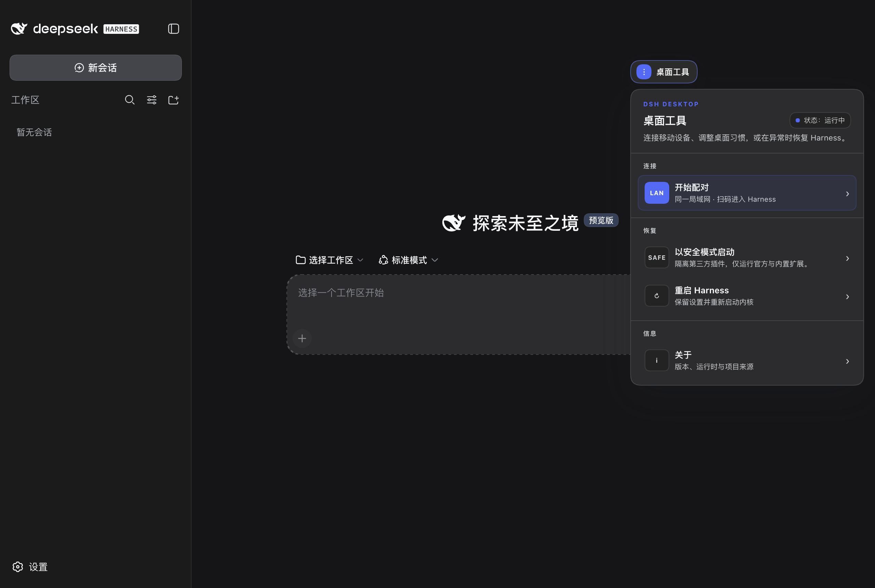Open 设置 settings at sidebar bottom
Screen dimensions: 875x588
(x=30, y=566)
